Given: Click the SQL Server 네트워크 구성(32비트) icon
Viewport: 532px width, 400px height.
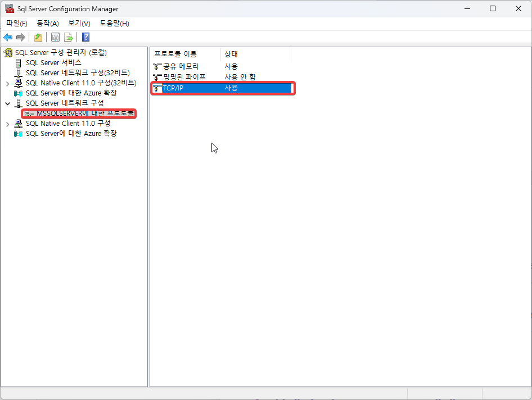Looking at the screenshot, I should pyautogui.click(x=19, y=73).
